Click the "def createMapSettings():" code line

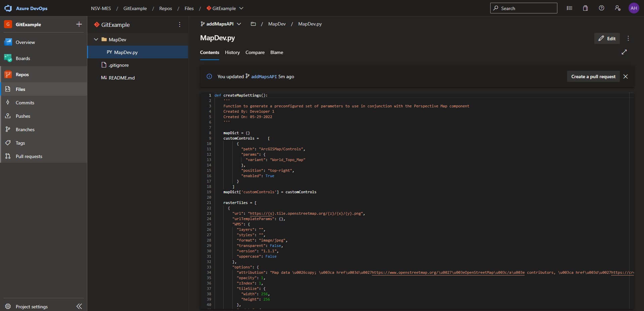(x=241, y=95)
